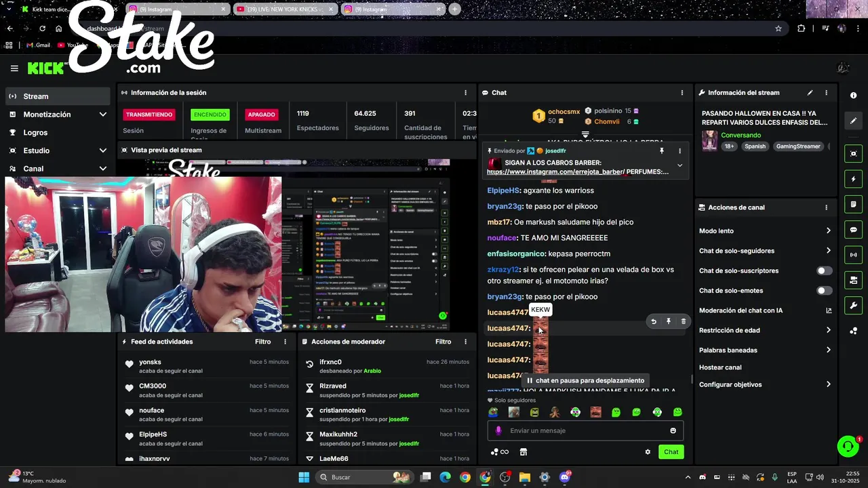Click the chat en pausa para desplazamiento pill
The image size is (868, 488).
point(585,381)
